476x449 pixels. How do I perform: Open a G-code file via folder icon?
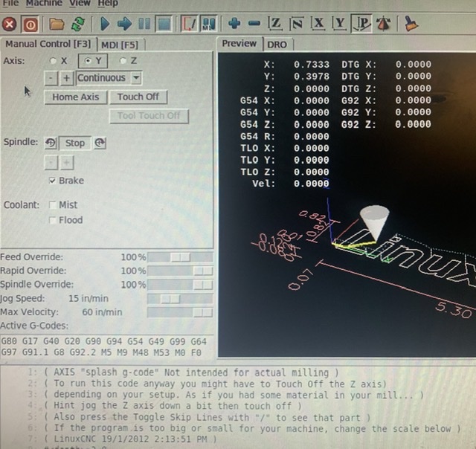coord(57,24)
